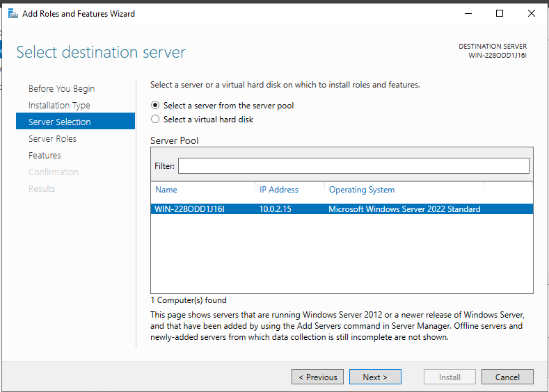
Task: Click the 10.0.2.15 IP address cell
Action: [x=276, y=209]
